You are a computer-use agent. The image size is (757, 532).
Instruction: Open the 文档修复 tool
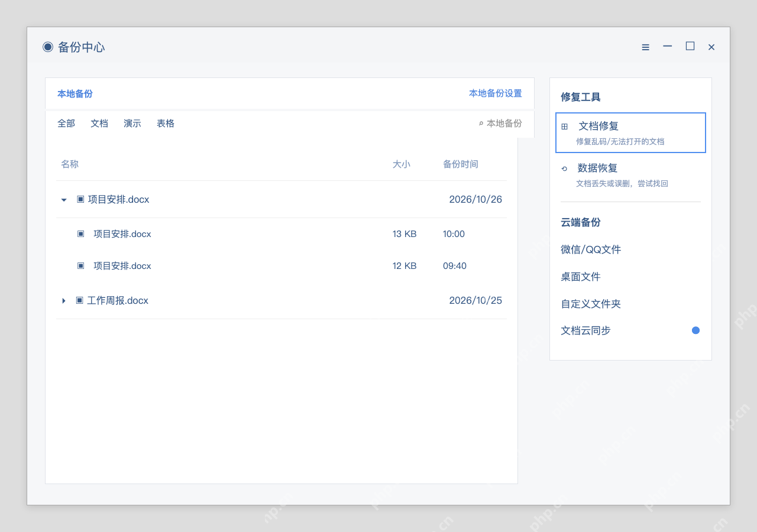pos(630,132)
